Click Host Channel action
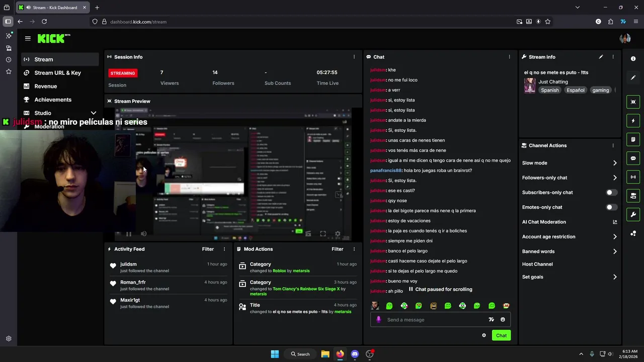The image size is (644, 362). 537,264
